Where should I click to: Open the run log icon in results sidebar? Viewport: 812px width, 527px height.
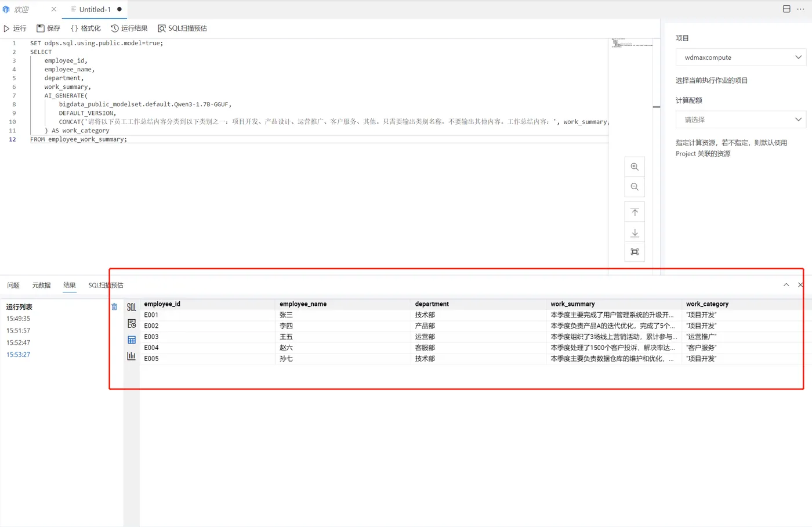[x=132, y=323]
